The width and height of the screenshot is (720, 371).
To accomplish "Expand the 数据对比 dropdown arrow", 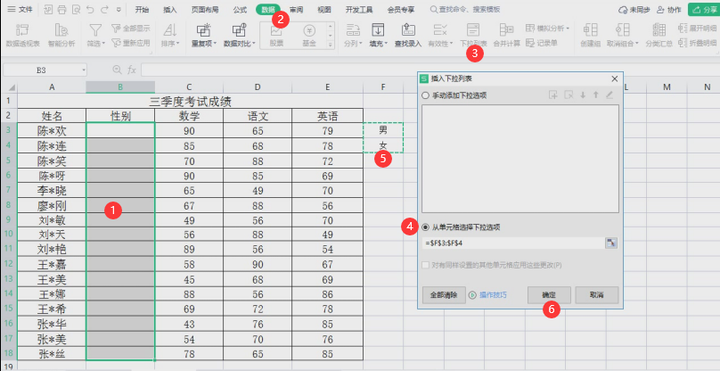I will [x=253, y=44].
